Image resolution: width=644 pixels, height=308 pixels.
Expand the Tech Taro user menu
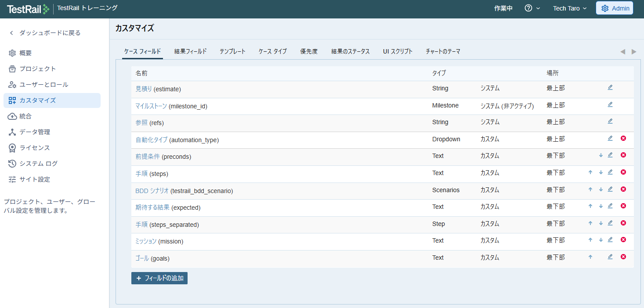pos(569,8)
